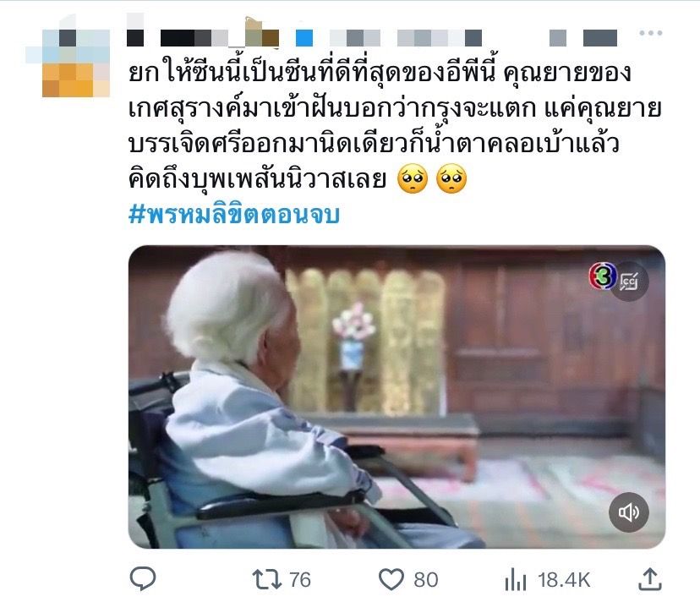Play the embedded video thumbnail
The image size is (700, 613).
[396, 397]
